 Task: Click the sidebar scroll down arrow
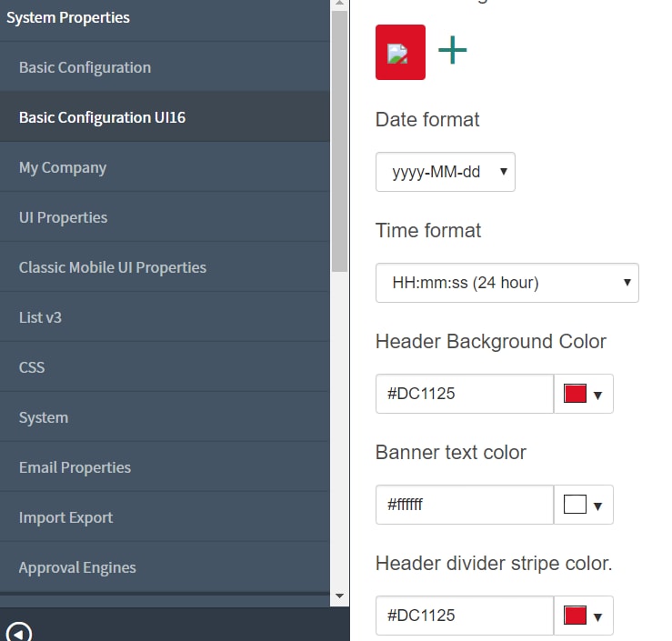339,596
